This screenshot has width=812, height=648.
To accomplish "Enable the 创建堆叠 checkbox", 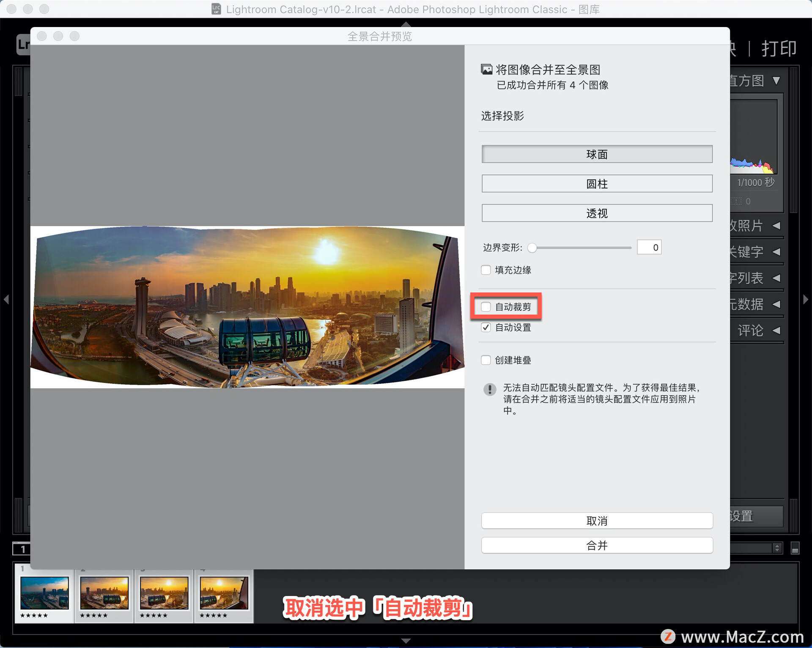I will (x=486, y=360).
